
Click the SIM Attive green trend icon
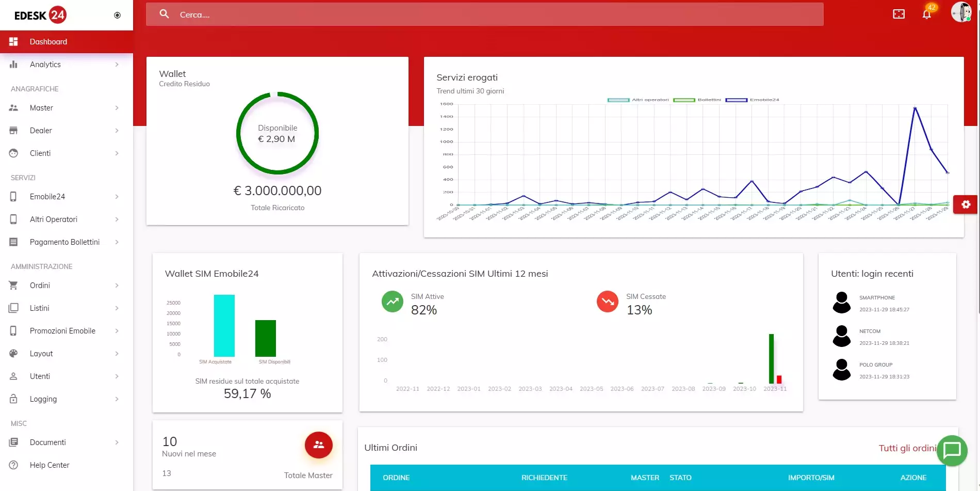(x=393, y=302)
